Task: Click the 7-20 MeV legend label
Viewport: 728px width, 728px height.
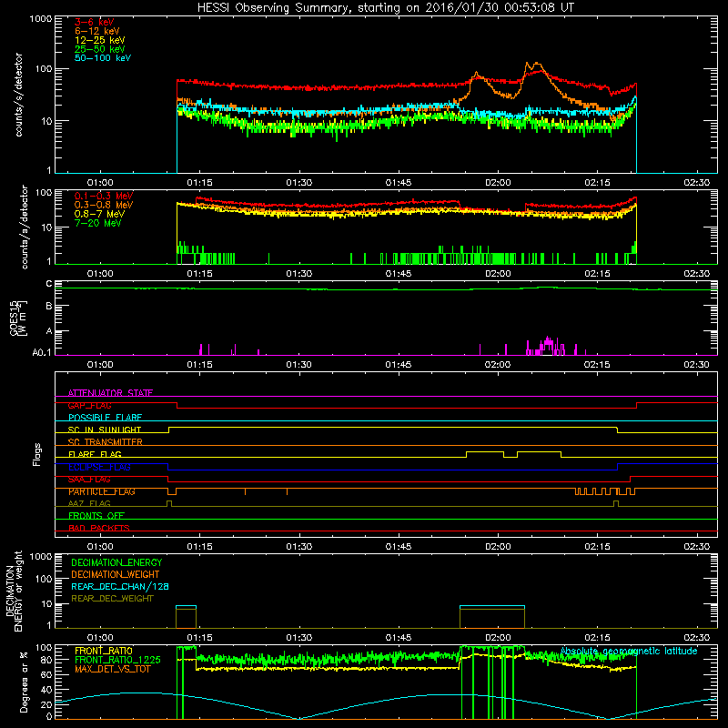Action: [97, 223]
